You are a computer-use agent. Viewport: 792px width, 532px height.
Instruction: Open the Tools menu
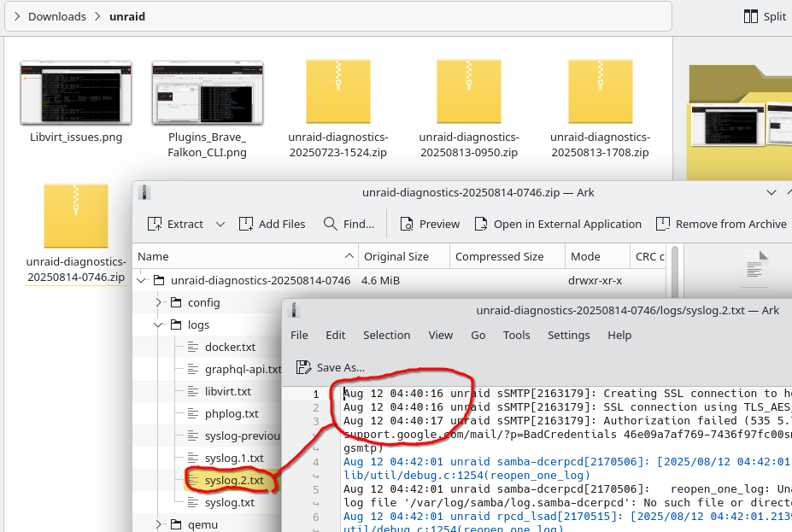[x=516, y=335]
